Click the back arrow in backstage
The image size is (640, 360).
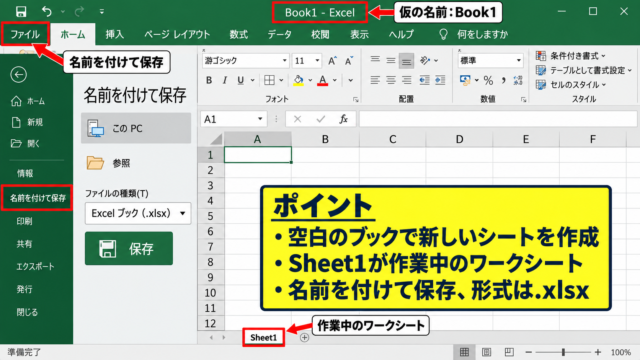(19, 75)
